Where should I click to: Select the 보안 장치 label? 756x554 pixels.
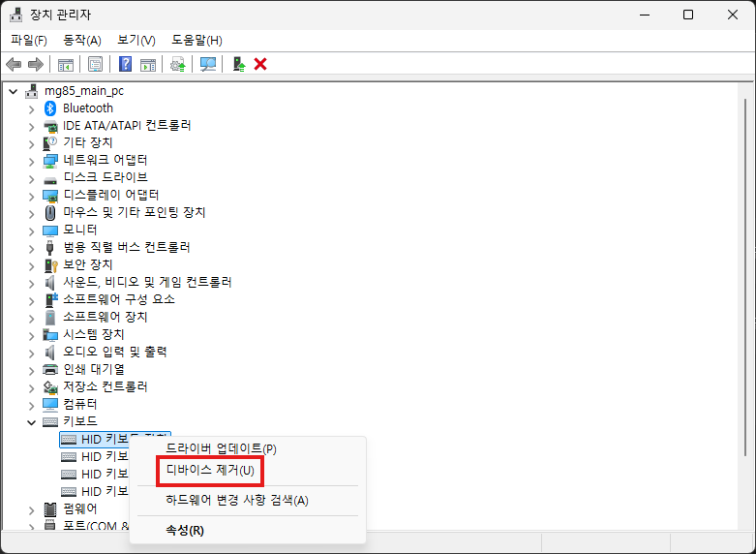click(x=88, y=264)
